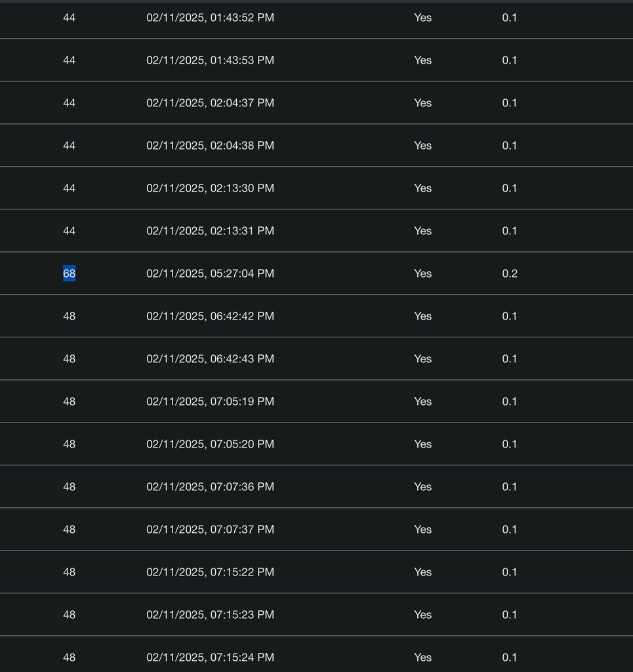633x672 pixels.
Task: Click the 07:07:36 PM timestamp
Action: (210, 487)
